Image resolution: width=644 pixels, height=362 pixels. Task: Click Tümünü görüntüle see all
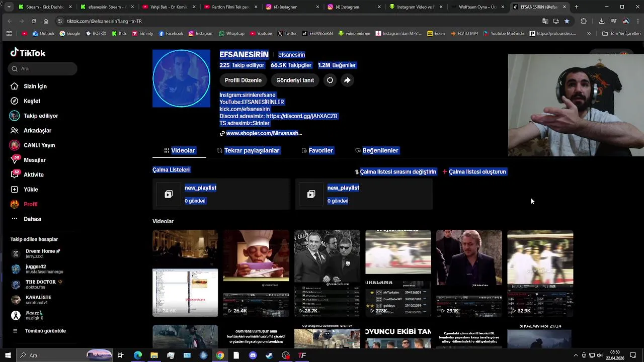(x=39, y=331)
